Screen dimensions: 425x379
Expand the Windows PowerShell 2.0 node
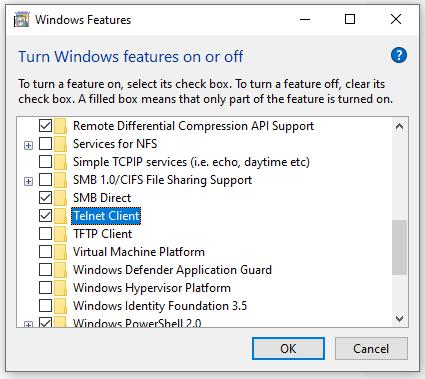(x=29, y=324)
